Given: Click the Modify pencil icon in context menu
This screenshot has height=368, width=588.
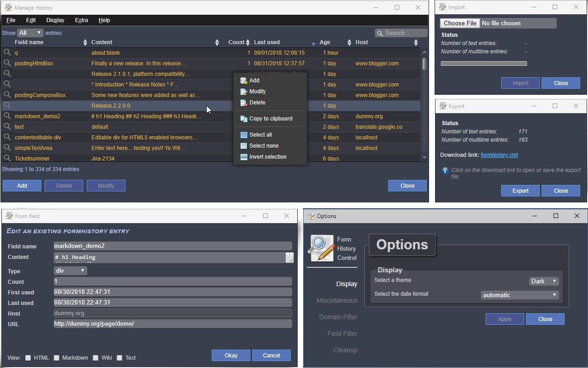Looking at the screenshot, I should (x=243, y=92).
